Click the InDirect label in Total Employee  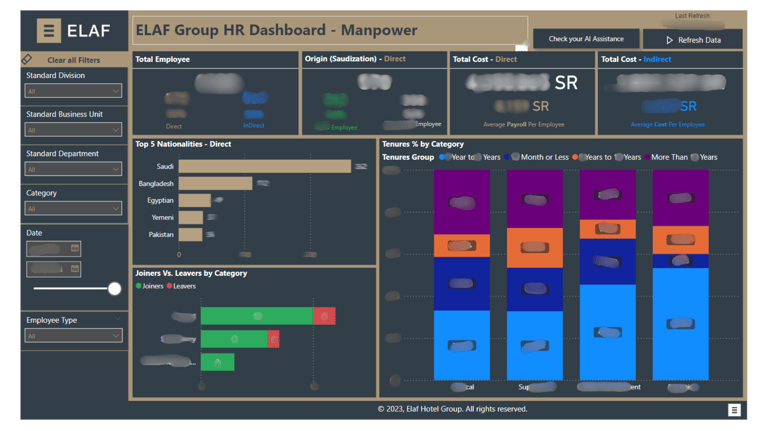coord(254,126)
